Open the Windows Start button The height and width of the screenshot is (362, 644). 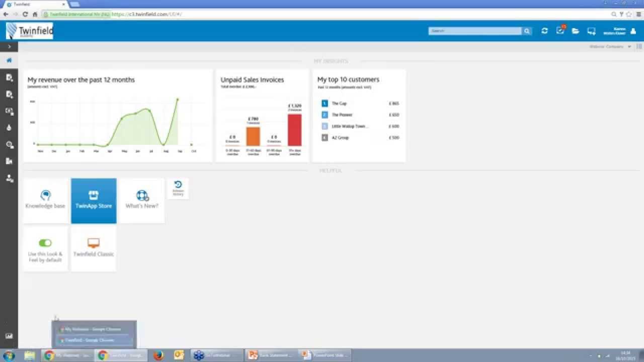click(x=9, y=355)
